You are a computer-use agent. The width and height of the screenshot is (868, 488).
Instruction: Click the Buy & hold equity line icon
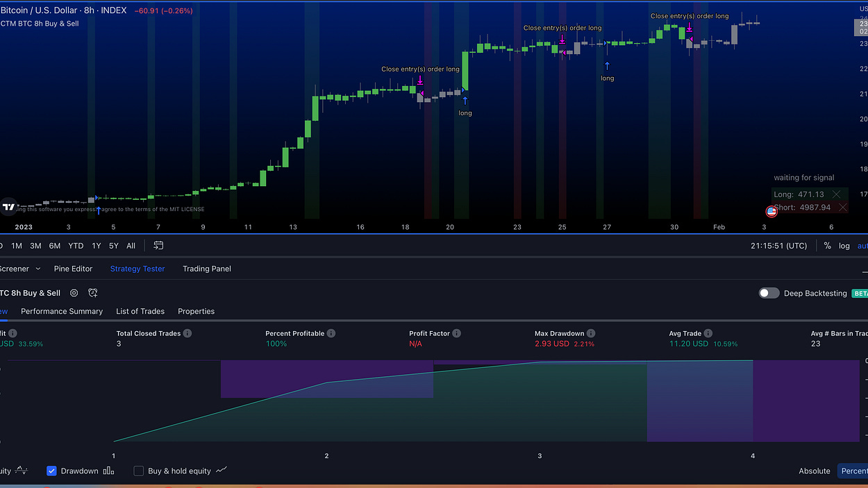[x=222, y=471]
